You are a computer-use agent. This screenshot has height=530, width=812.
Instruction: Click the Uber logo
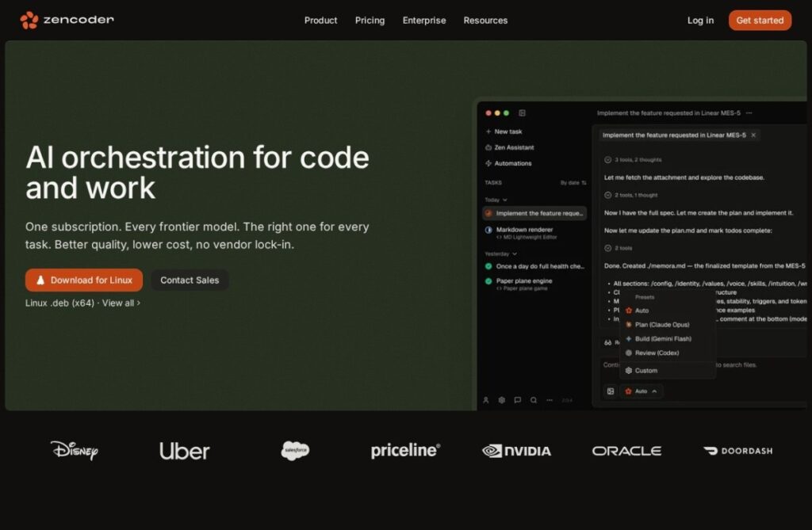click(x=184, y=451)
